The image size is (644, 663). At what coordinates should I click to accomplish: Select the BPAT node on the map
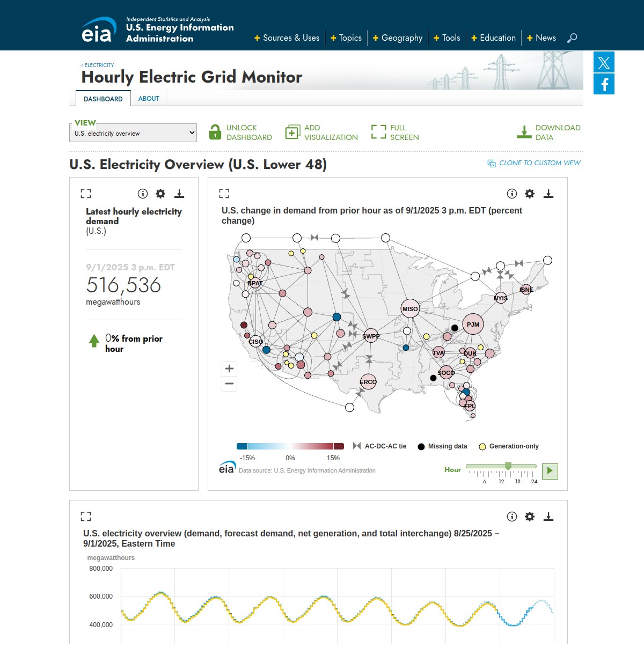pyautogui.click(x=255, y=283)
